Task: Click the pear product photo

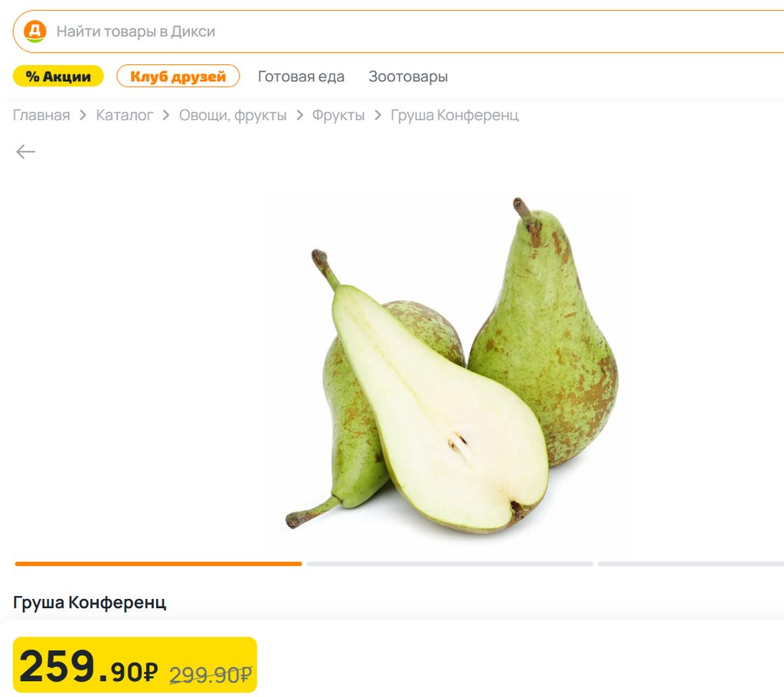Action: point(452,366)
